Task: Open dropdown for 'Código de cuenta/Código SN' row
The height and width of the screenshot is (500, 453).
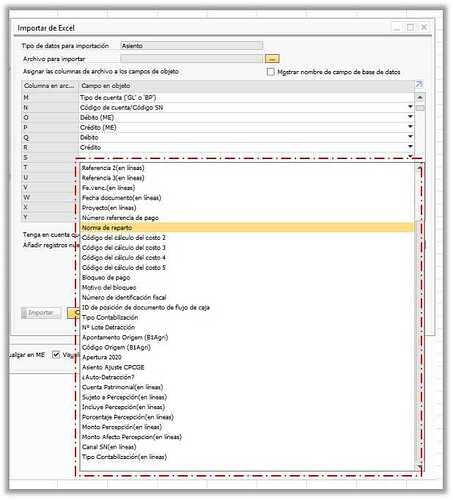Action: [410, 107]
